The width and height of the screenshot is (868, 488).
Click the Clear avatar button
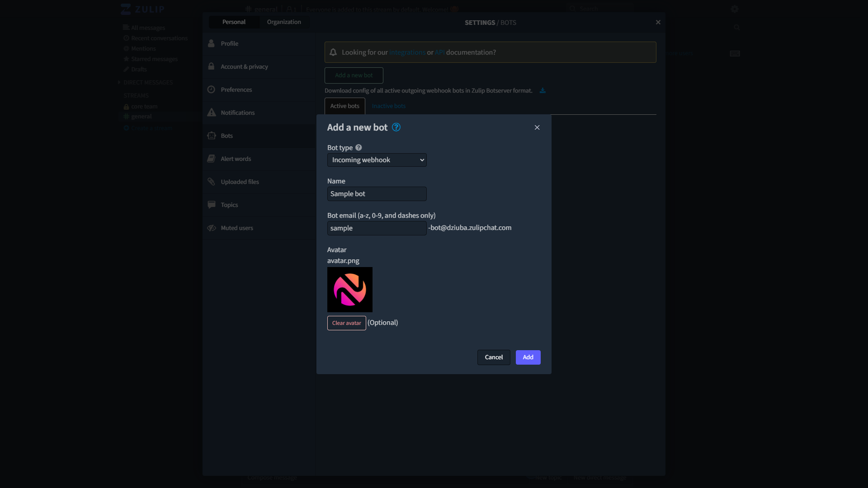click(346, 322)
